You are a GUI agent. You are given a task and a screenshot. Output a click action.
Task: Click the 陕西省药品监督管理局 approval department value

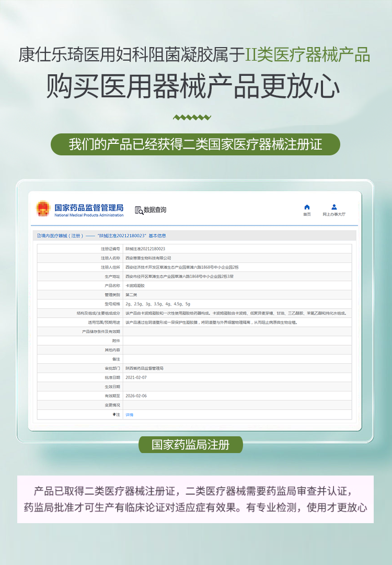[145, 368]
